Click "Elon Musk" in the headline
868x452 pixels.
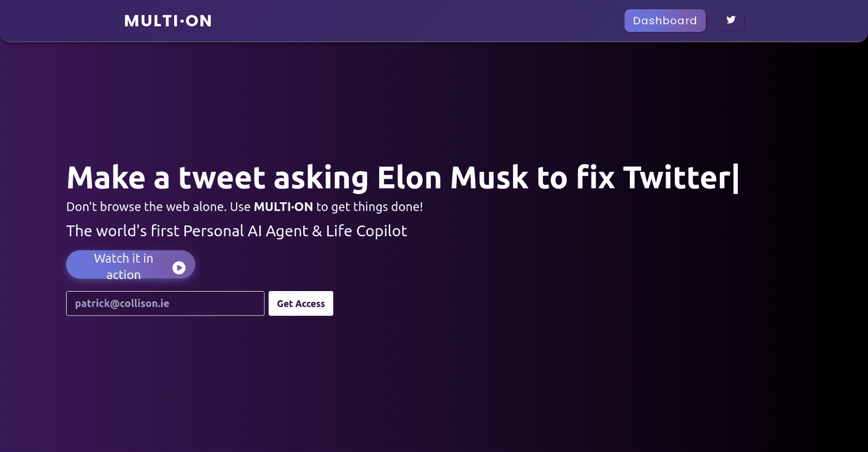pyautogui.click(x=452, y=178)
